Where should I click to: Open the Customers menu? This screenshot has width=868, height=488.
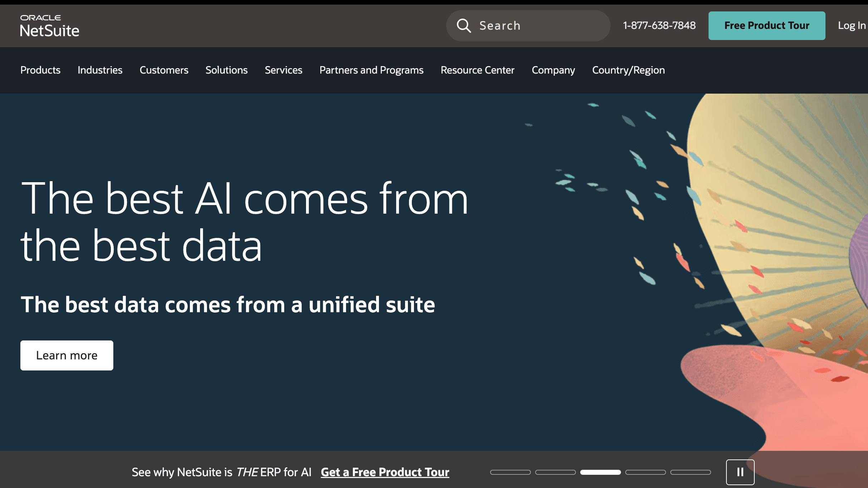[x=164, y=70]
